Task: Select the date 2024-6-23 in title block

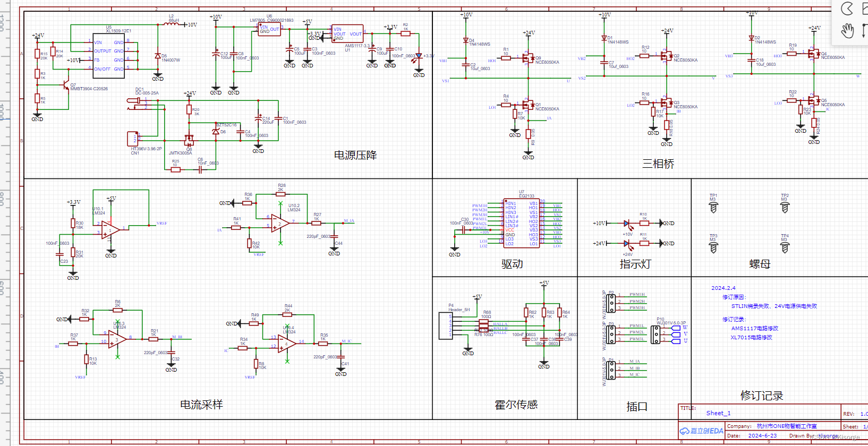Action: tap(762, 435)
